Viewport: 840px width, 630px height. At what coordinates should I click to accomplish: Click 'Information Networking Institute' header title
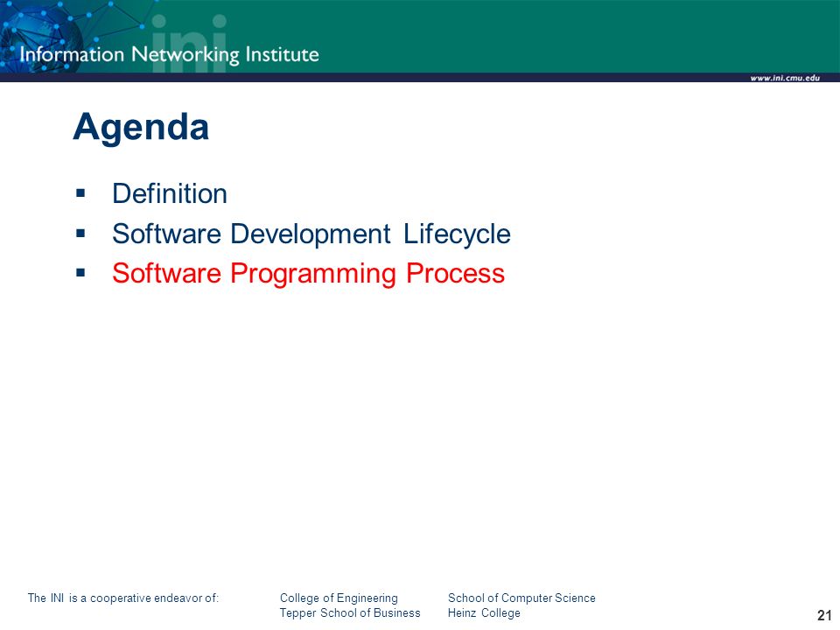click(x=169, y=54)
